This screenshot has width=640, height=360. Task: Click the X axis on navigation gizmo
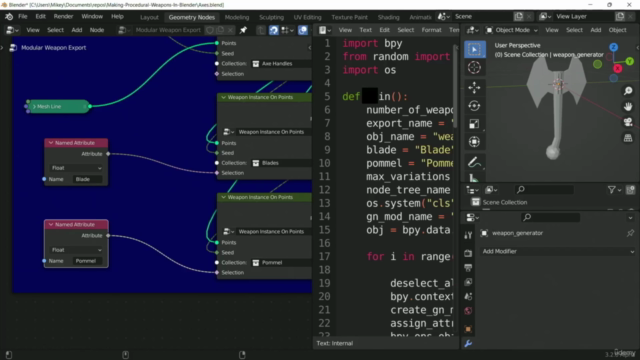point(618,69)
